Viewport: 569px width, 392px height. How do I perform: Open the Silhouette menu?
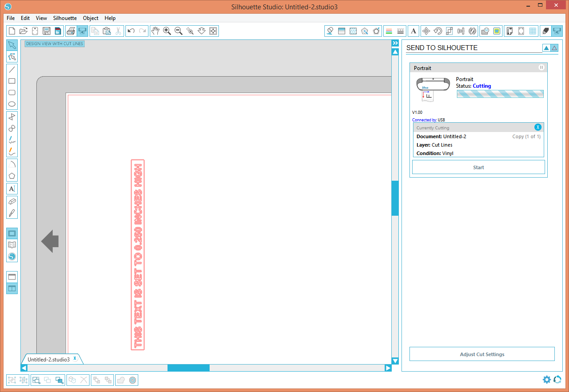(x=65, y=18)
